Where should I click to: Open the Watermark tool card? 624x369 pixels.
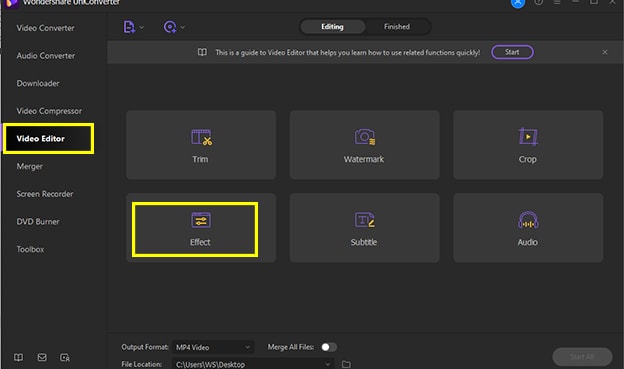(365, 145)
